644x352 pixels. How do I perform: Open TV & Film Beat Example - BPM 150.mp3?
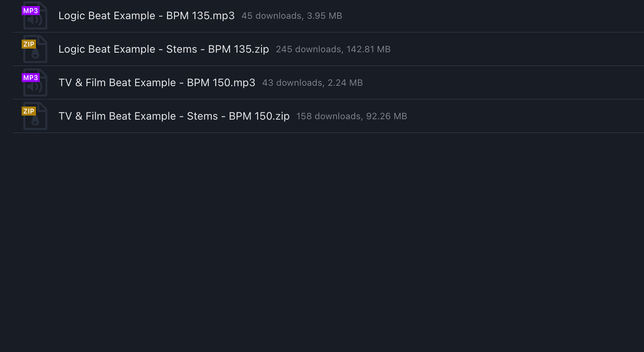coord(156,82)
